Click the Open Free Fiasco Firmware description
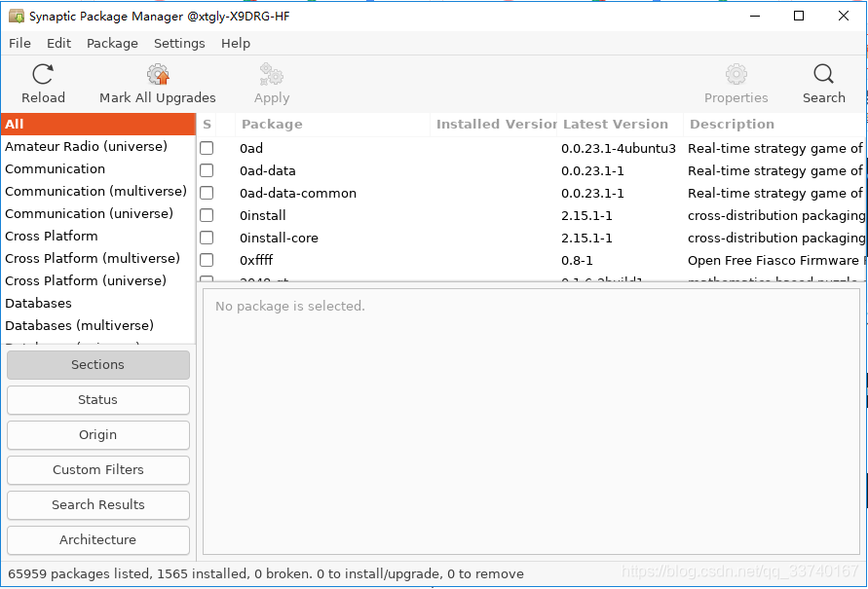Viewport: 868px width, 589px height. coord(775,261)
